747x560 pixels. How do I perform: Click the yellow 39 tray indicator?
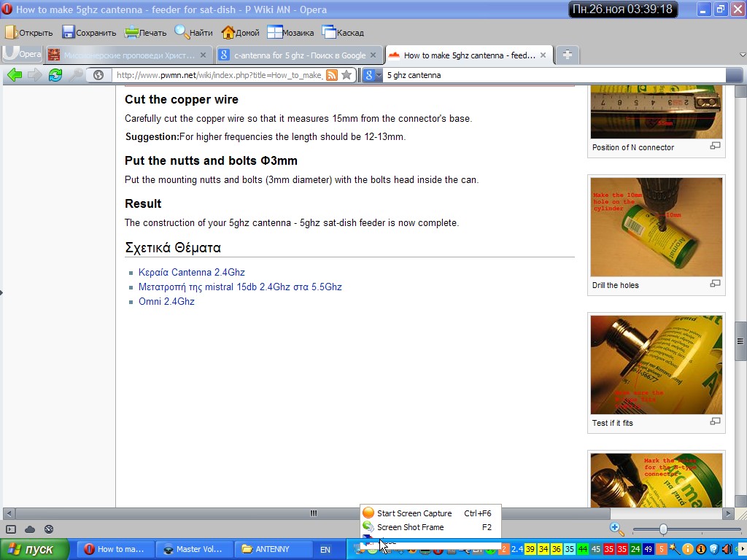pyautogui.click(x=530, y=550)
